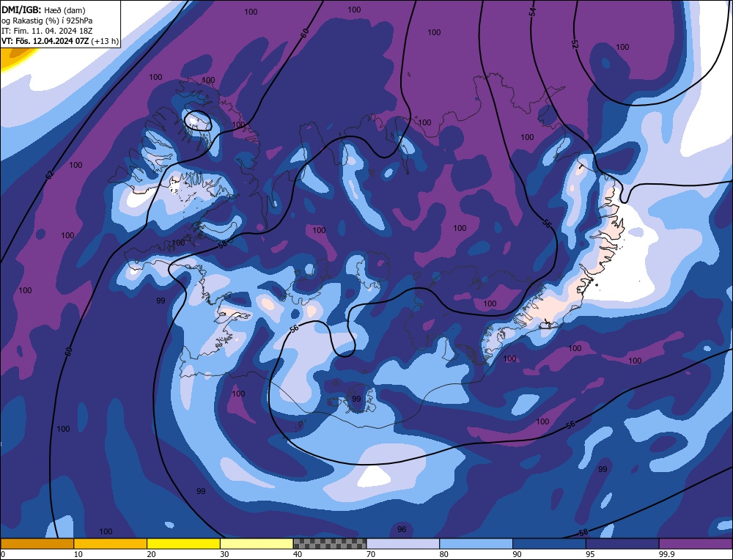Click the 'DMI/IGB: Hæð (dam)' title line
This screenshot has height=560, width=733.
point(43,10)
